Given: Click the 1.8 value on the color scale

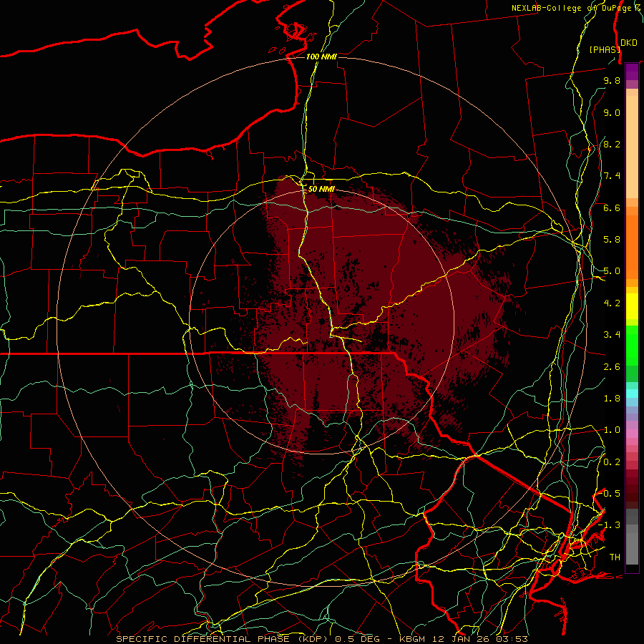Looking at the screenshot, I should click(612, 399).
